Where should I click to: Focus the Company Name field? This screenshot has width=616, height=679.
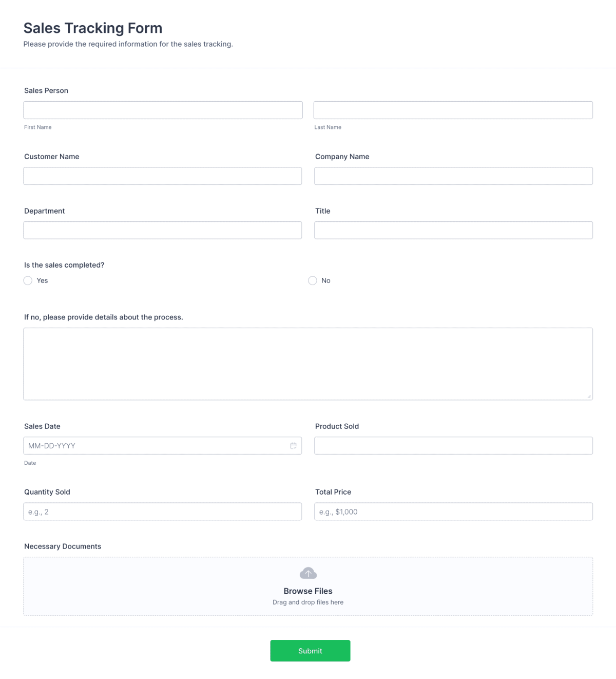point(453,176)
